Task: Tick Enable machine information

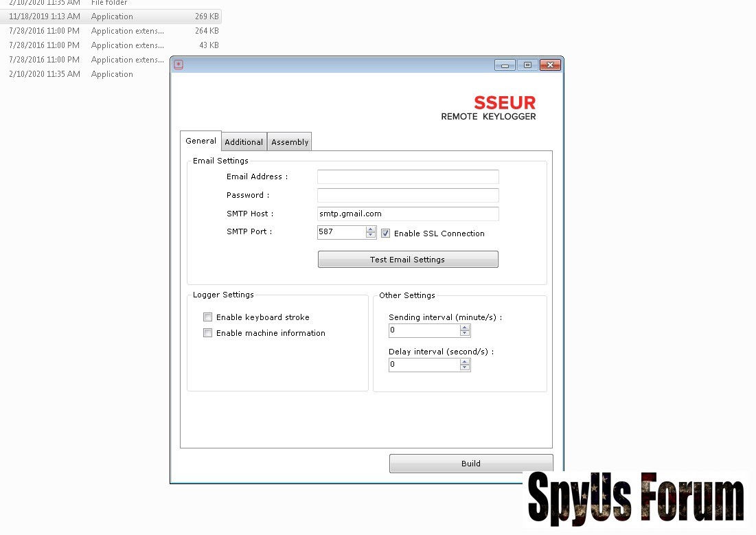Action: tap(208, 333)
